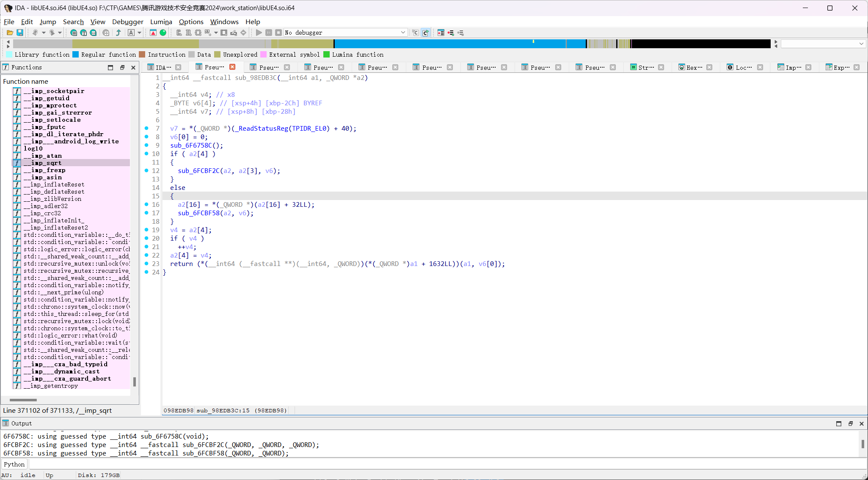
Task: Start process with the play button
Action: (x=259, y=33)
